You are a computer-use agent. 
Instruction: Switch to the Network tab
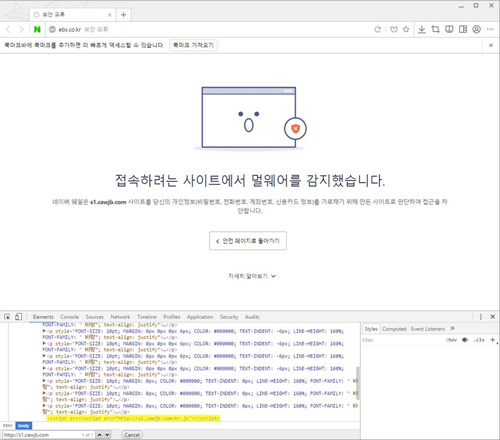120,317
